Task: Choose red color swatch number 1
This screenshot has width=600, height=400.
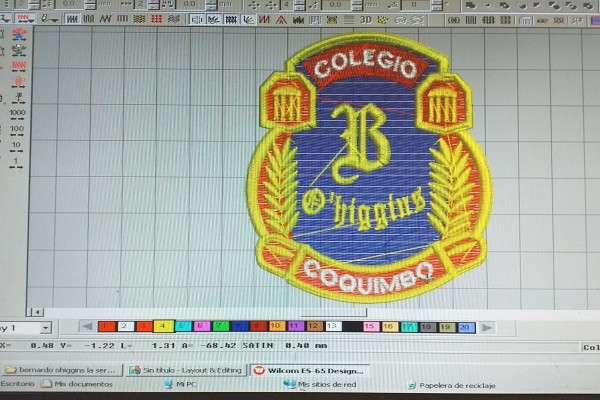Action: [x=105, y=327]
